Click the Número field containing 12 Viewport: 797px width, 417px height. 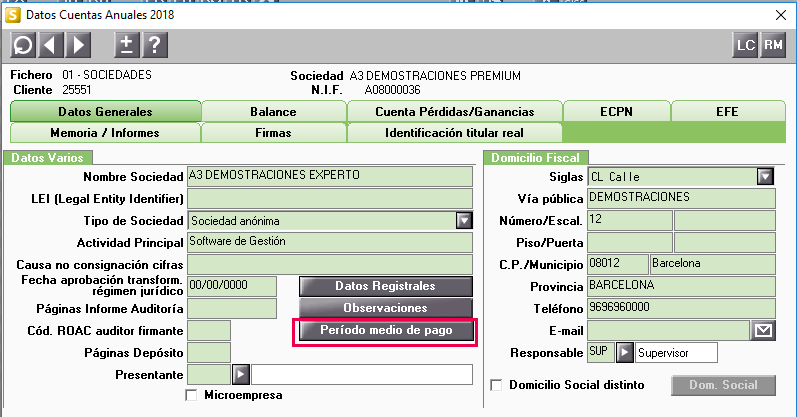[630, 221]
